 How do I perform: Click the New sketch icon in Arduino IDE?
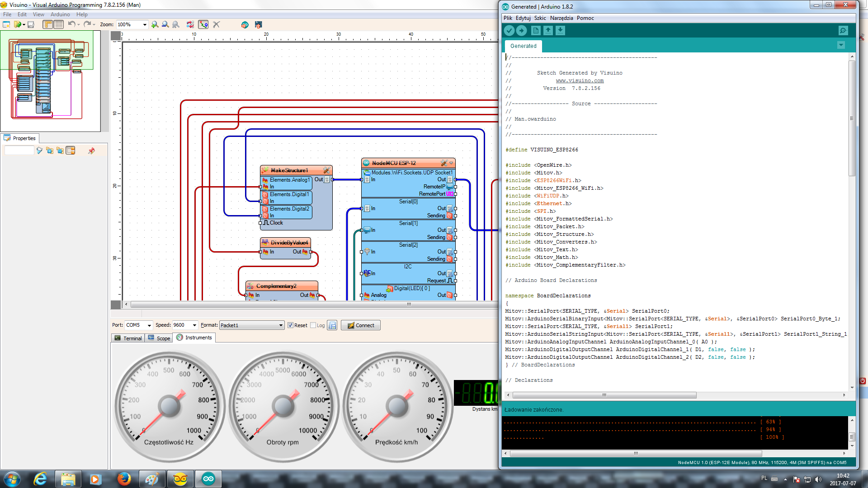[x=536, y=30]
